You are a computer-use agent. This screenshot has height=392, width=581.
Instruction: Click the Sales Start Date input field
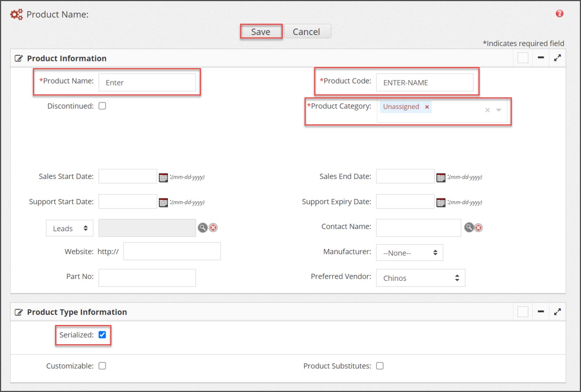tap(128, 176)
